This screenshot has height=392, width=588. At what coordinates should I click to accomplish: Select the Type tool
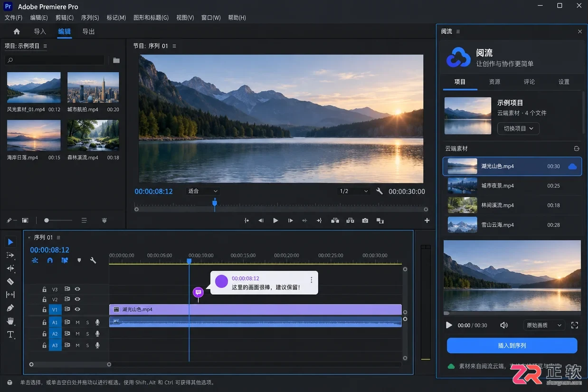click(10, 335)
